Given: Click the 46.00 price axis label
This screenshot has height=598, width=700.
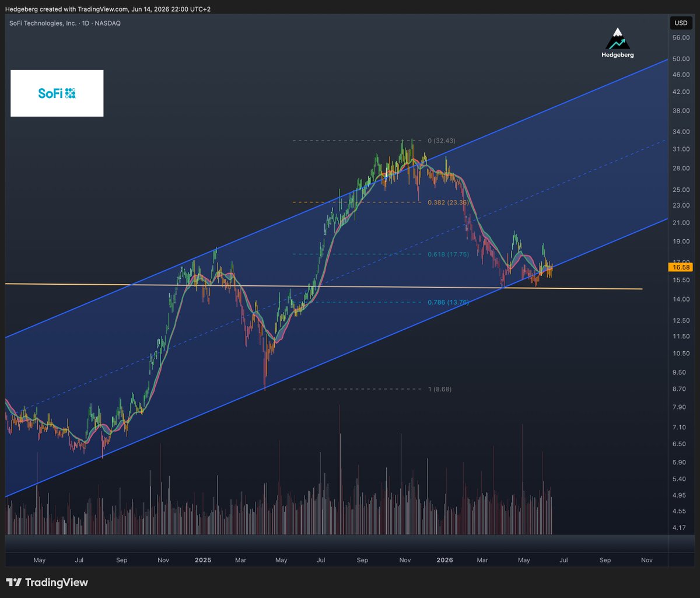Looking at the screenshot, I should (681, 75).
